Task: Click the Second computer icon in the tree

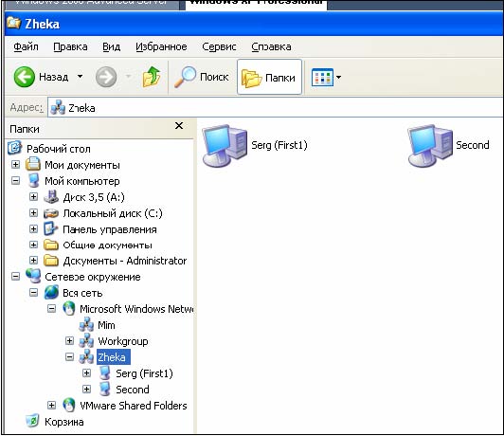Action: click(x=105, y=389)
